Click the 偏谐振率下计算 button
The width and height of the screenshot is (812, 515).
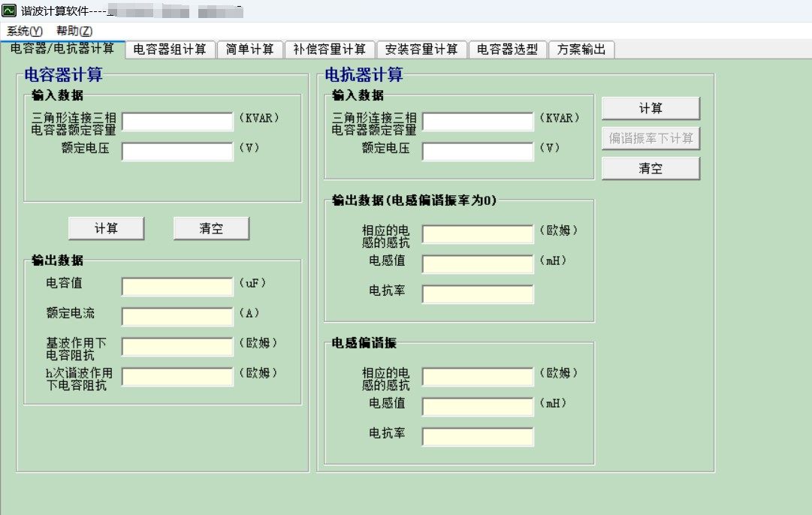coord(651,138)
